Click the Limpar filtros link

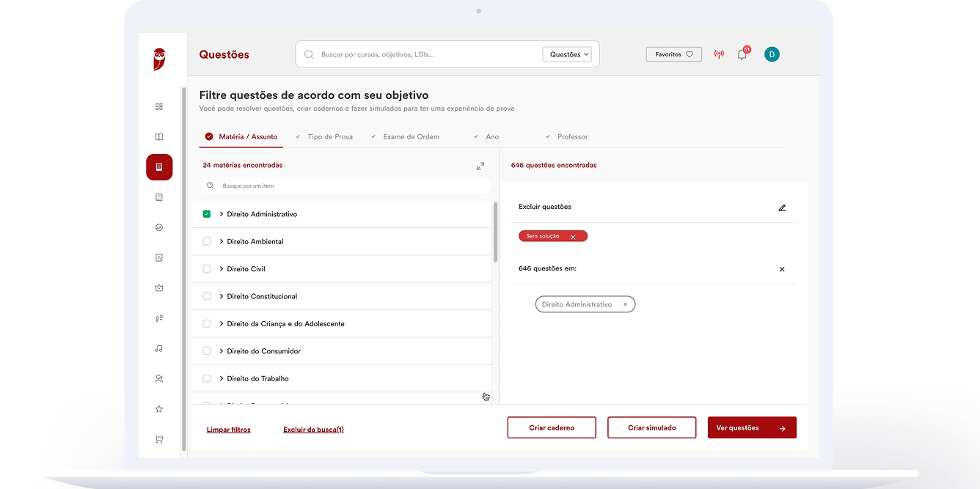(229, 430)
